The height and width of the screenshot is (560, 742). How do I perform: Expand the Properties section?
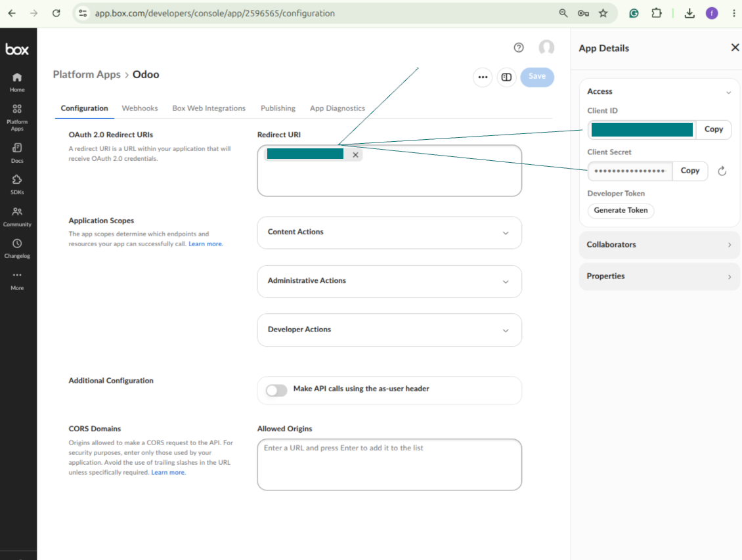(x=659, y=276)
